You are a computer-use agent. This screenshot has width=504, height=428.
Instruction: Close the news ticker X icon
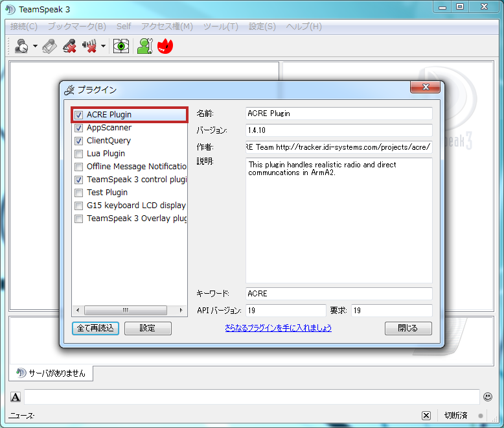426,416
